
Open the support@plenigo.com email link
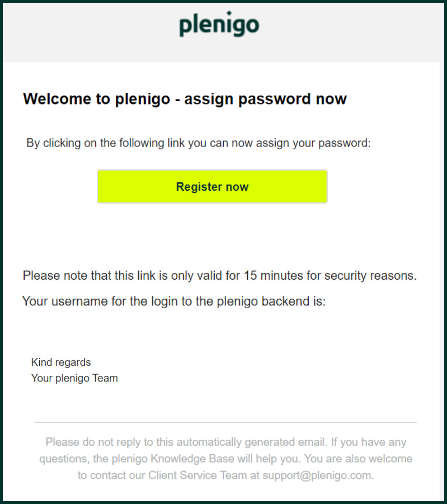point(317,475)
